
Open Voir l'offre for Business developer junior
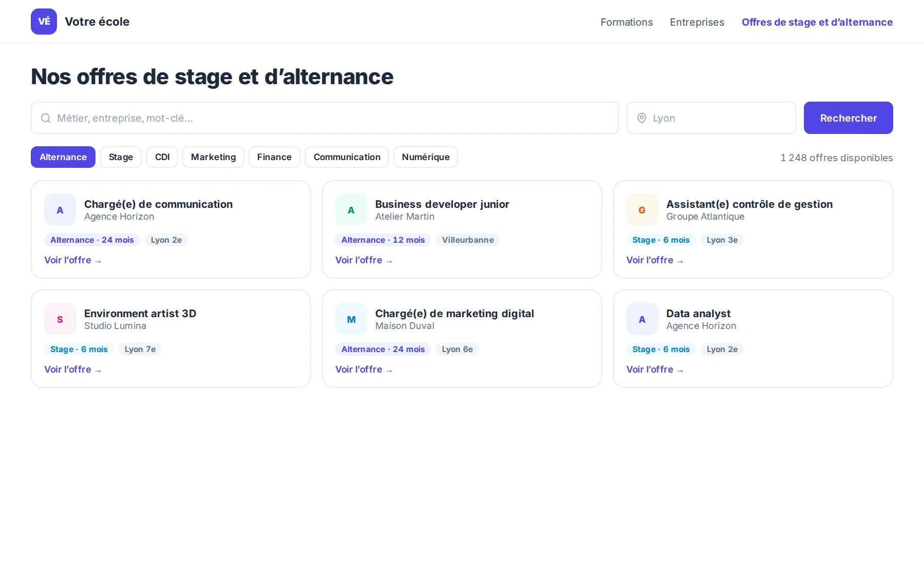[364, 260]
